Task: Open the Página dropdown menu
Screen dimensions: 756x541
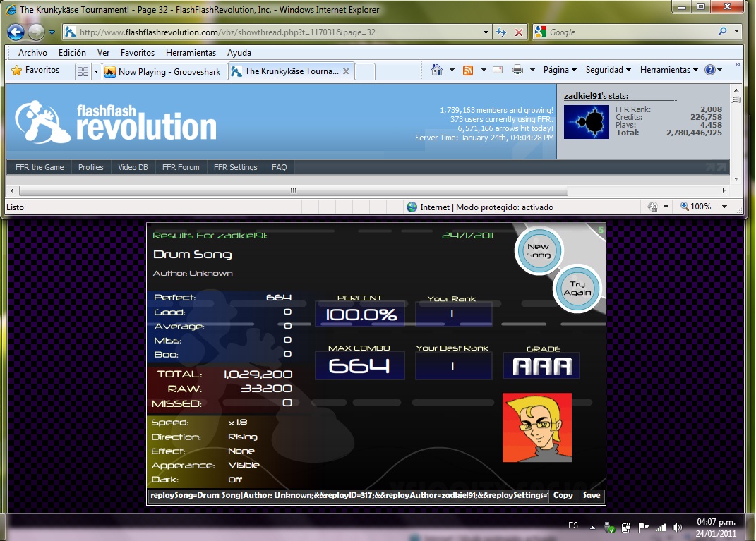Action: pyautogui.click(x=560, y=70)
